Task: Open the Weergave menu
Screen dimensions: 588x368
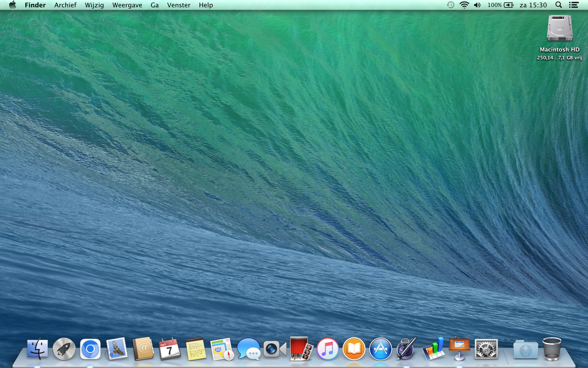Action: click(127, 5)
